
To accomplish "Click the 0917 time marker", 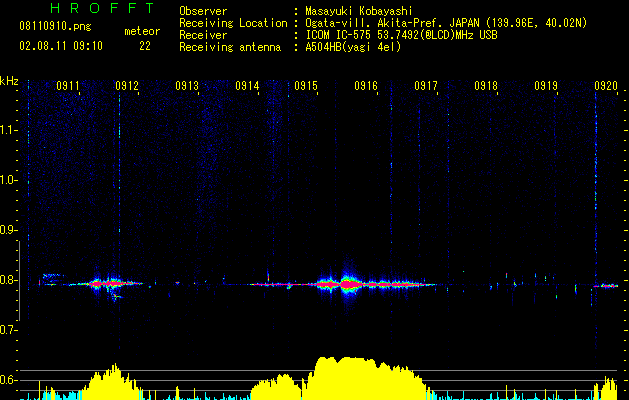I will [x=426, y=86].
